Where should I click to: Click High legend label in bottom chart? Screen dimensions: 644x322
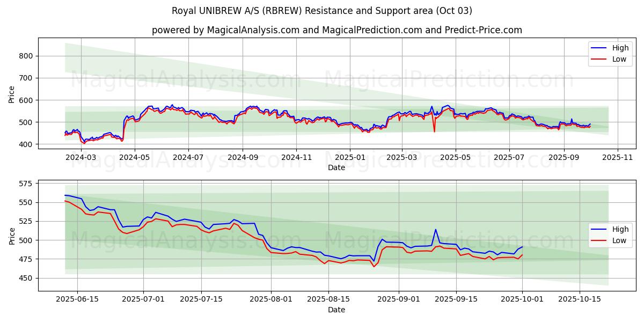pyautogui.click(x=620, y=229)
